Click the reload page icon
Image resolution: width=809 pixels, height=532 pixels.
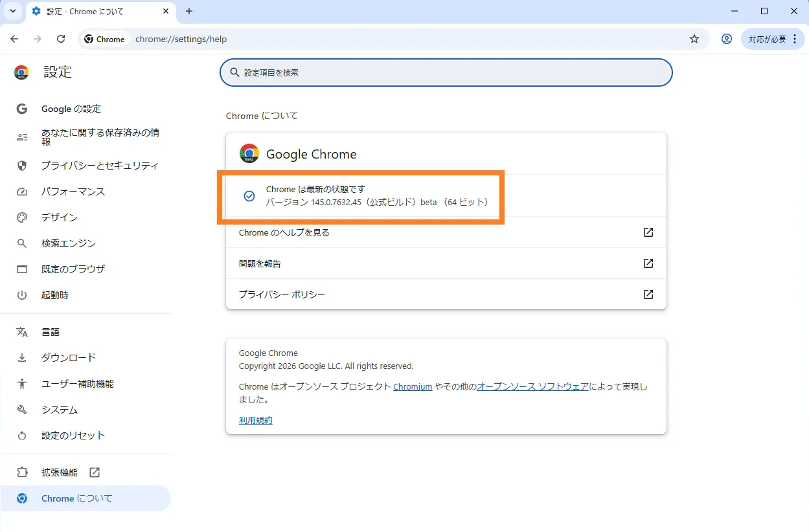point(61,39)
